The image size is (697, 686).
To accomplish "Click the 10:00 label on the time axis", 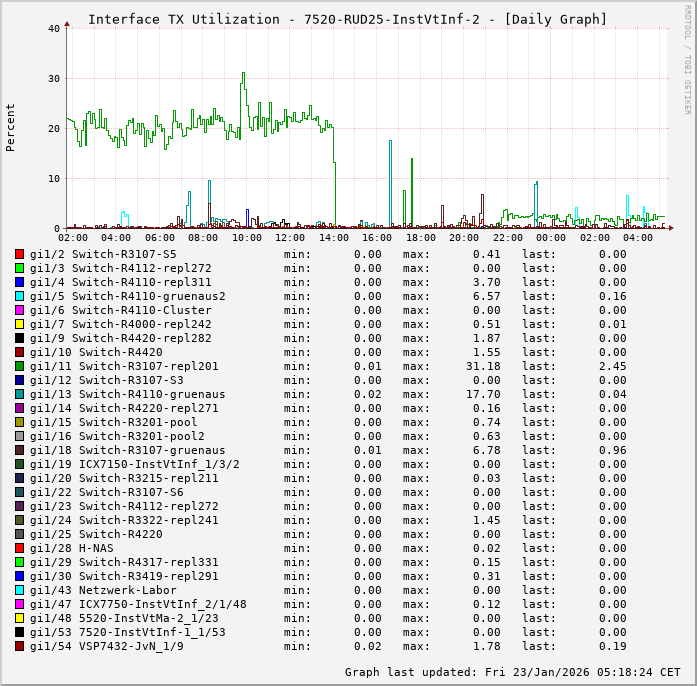I will coord(246,238).
